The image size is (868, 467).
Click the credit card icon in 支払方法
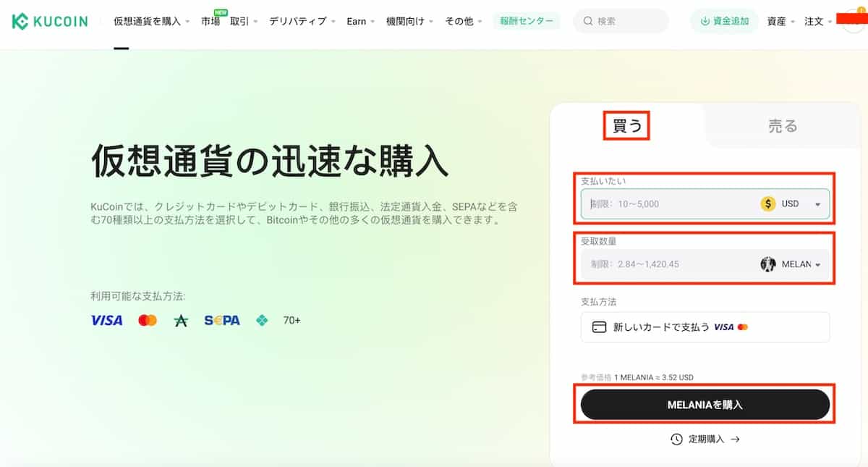click(599, 327)
